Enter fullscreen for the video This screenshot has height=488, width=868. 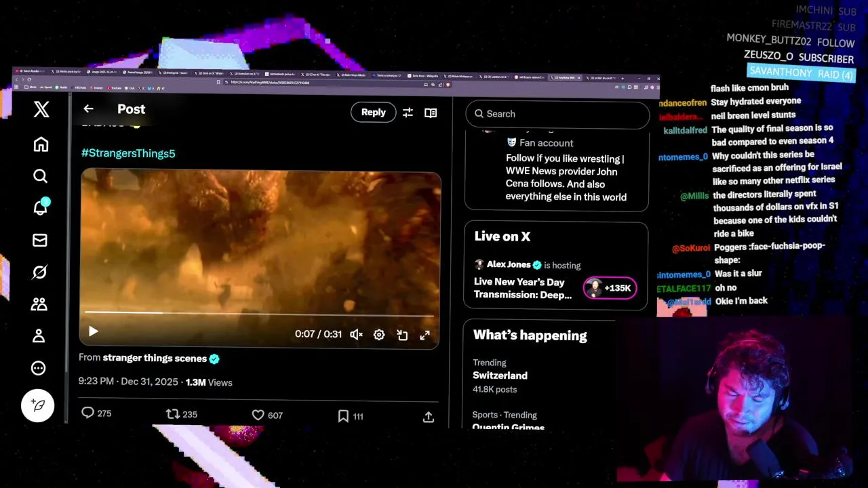point(425,335)
